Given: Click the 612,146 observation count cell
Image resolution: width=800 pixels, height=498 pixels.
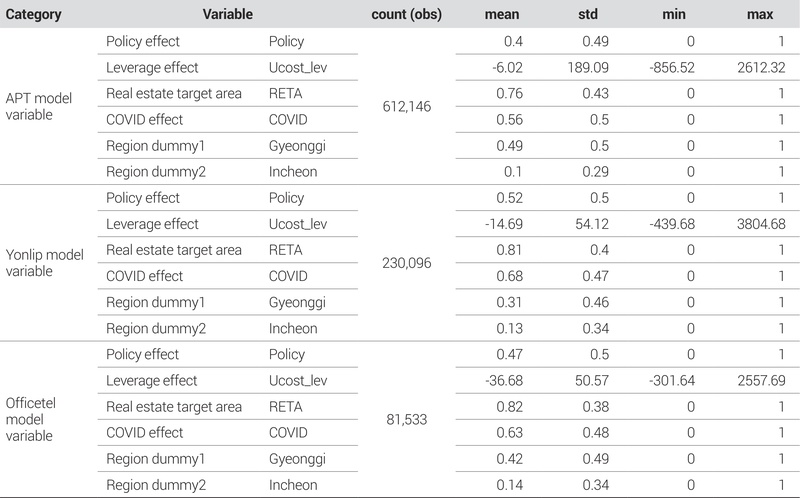Looking at the screenshot, I should coord(407,106).
